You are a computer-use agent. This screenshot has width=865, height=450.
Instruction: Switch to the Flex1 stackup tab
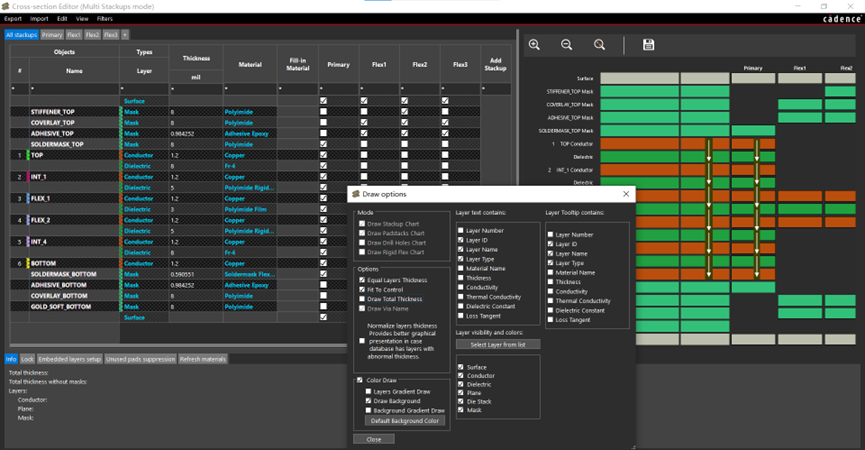click(74, 35)
